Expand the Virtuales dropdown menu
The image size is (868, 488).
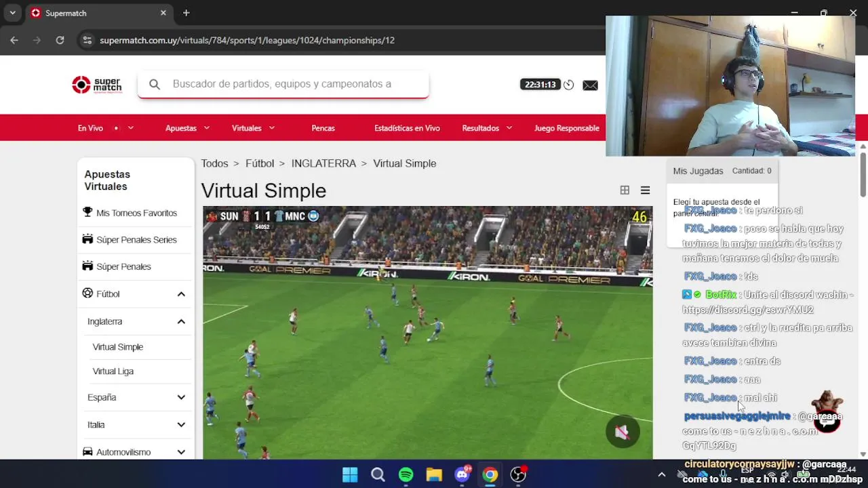point(254,128)
